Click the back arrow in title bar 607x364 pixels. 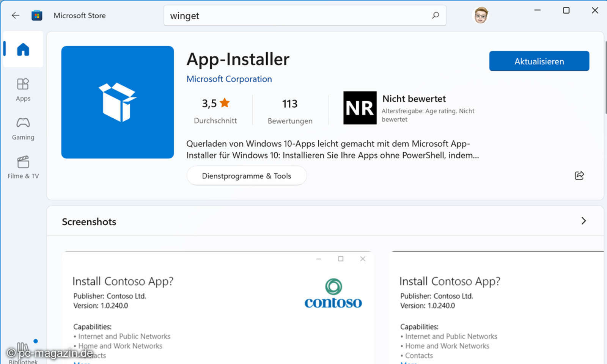[x=16, y=16]
